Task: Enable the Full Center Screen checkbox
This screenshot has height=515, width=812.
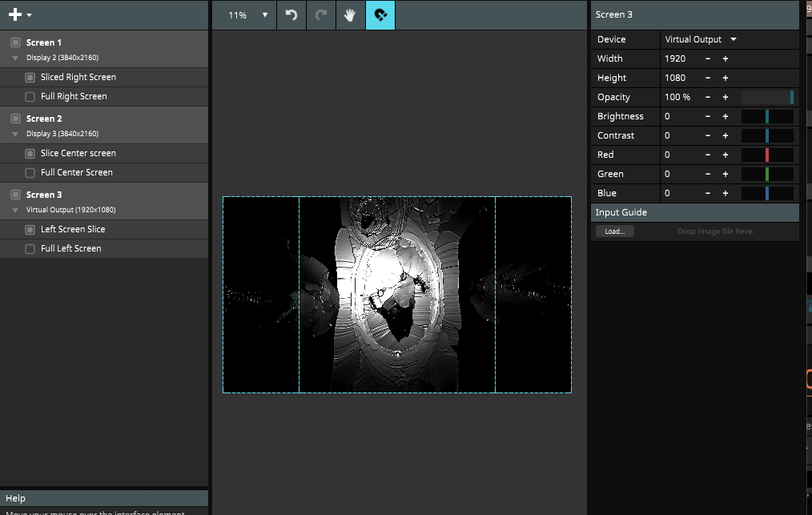Action: [30, 173]
